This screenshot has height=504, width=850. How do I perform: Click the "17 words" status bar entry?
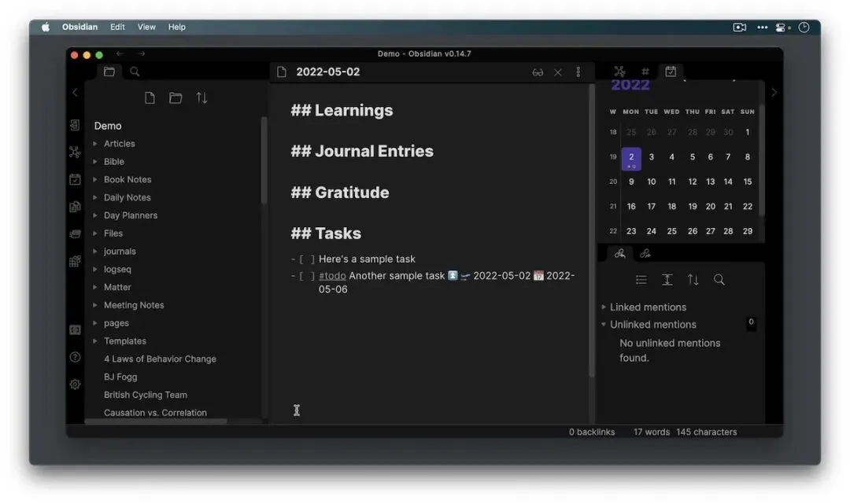[652, 432]
